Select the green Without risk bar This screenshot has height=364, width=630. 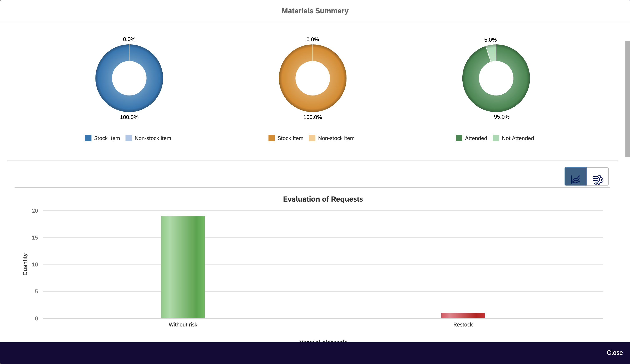point(183,267)
